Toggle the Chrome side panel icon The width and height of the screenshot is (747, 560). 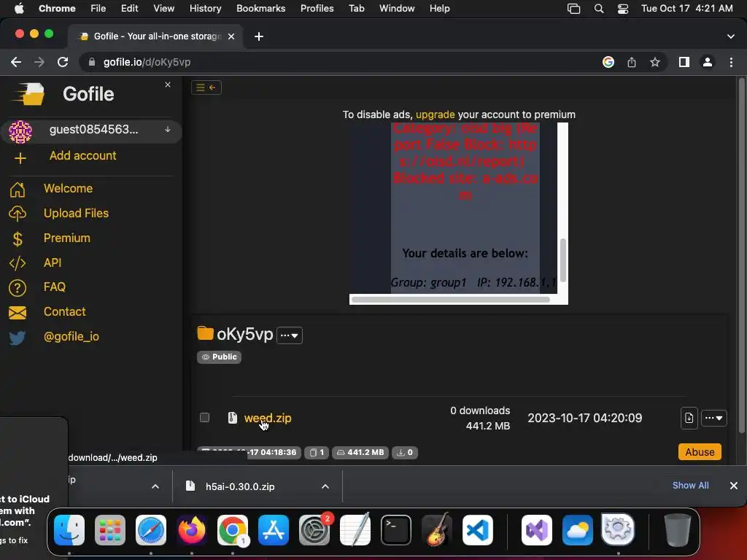(684, 63)
